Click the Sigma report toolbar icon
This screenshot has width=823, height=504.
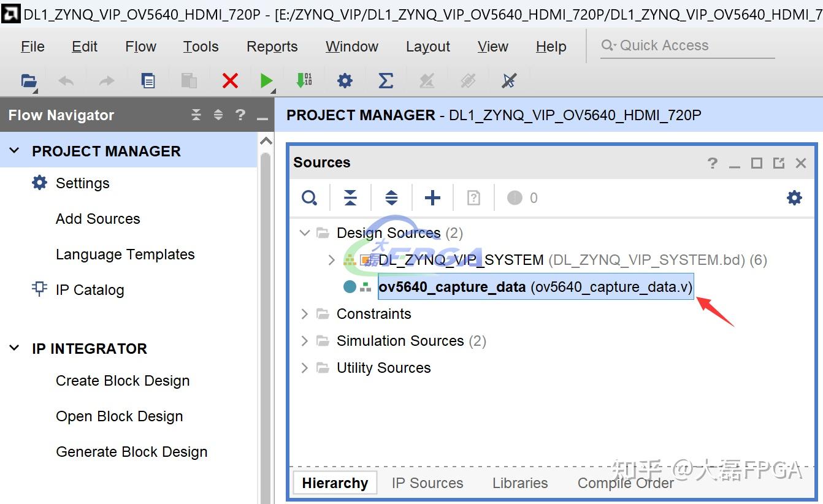click(x=385, y=80)
